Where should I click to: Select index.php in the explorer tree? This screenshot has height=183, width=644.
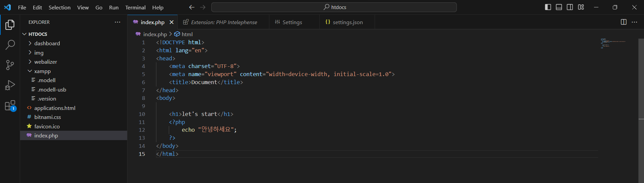tap(73, 135)
